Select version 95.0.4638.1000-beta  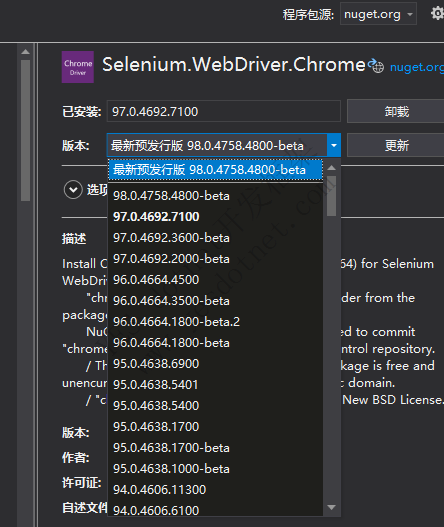pyautogui.click(x=215, y=469)
